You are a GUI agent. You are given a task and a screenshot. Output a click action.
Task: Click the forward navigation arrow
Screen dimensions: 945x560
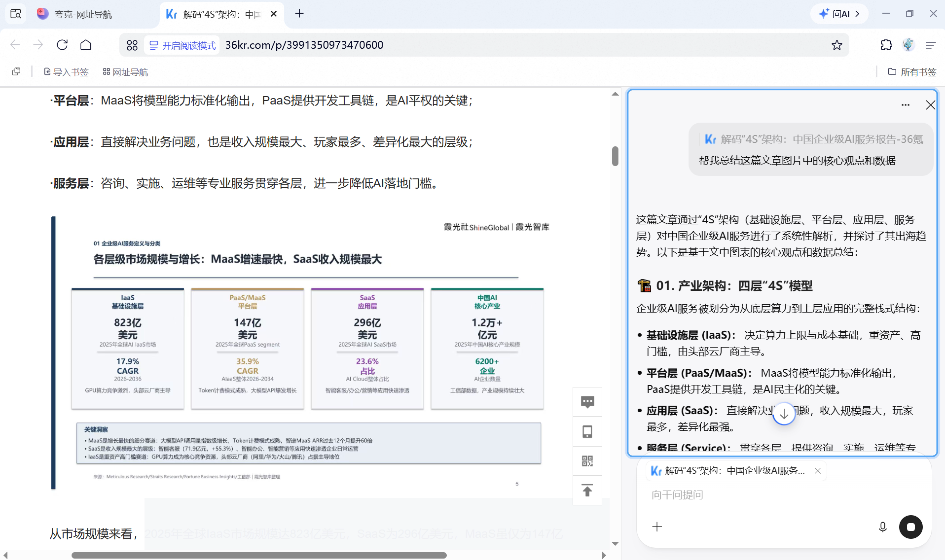tap(38, 45)
